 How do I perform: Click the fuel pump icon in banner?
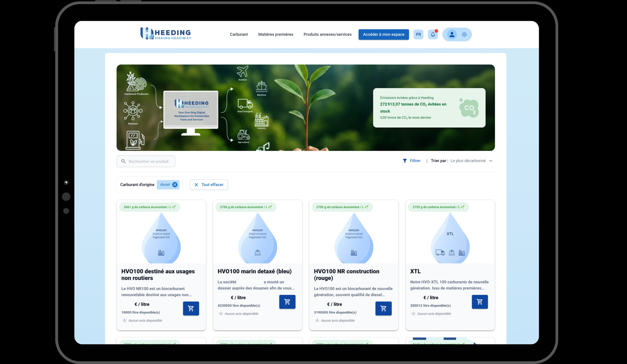(135, 140)
